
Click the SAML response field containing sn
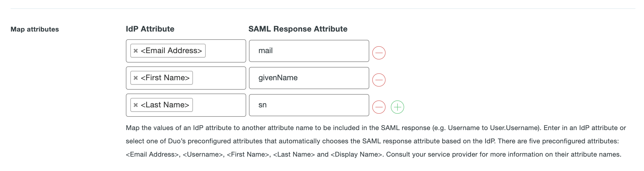click(x=309, y=105)
